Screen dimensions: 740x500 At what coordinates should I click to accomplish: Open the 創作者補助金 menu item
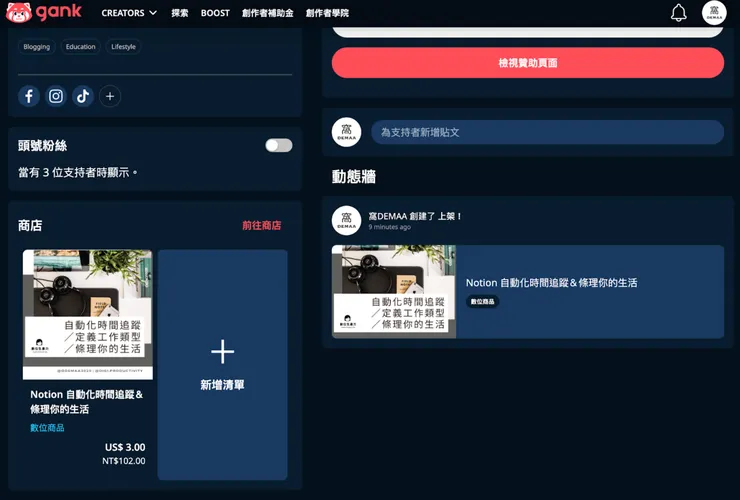click(268, 13)
